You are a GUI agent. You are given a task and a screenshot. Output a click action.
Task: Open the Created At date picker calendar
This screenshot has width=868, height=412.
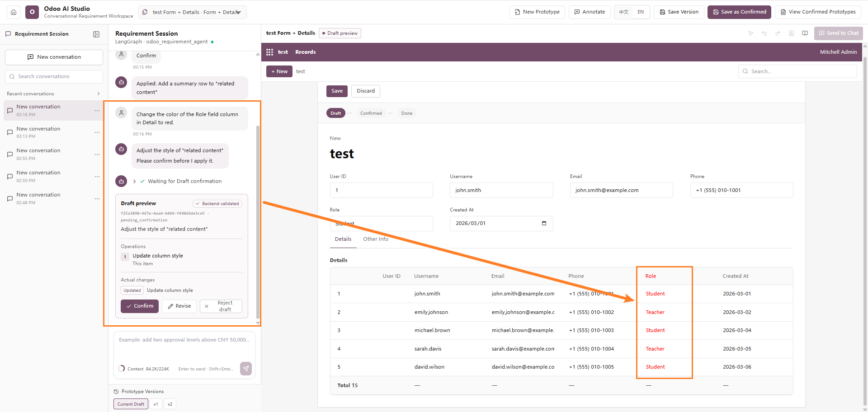coord(544,224)
